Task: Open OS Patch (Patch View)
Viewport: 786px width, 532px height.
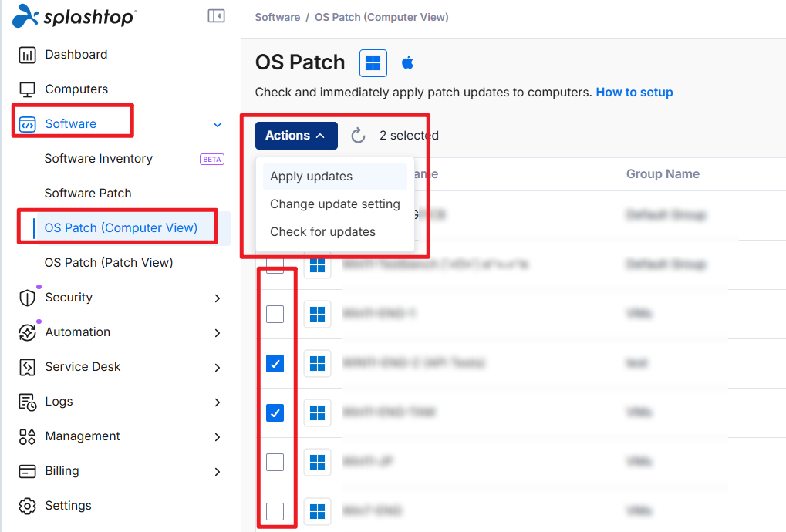Action: tap(109, 262)
